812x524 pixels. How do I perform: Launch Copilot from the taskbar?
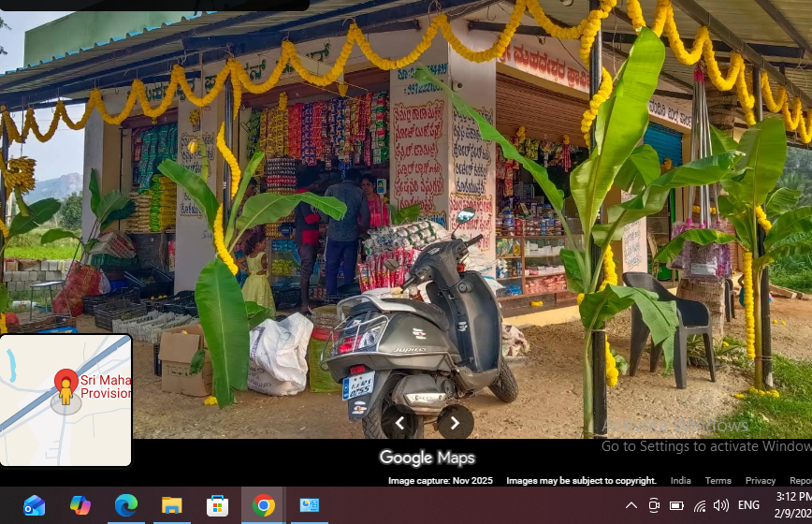[x=80, y=505]
